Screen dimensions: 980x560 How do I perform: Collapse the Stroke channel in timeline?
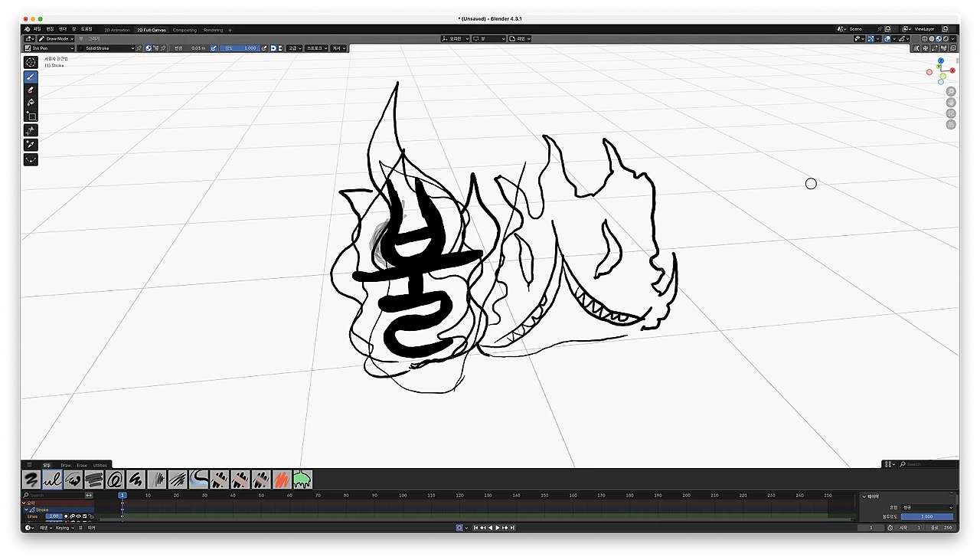26,509
